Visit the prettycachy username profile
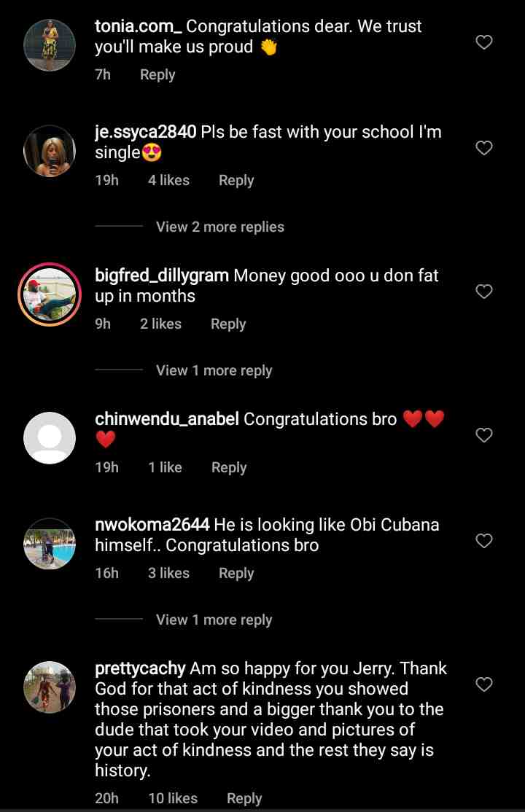Screen dimensions: 525x812 coord(141,668)
